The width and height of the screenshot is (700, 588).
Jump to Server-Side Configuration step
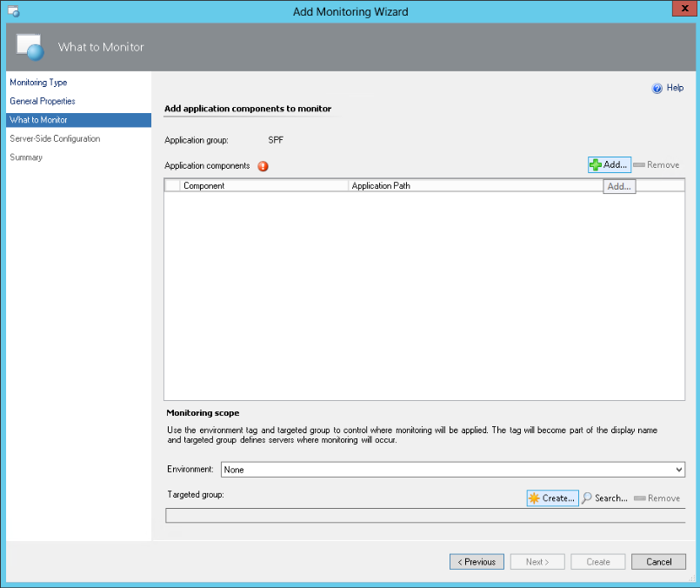pos(55,139)
